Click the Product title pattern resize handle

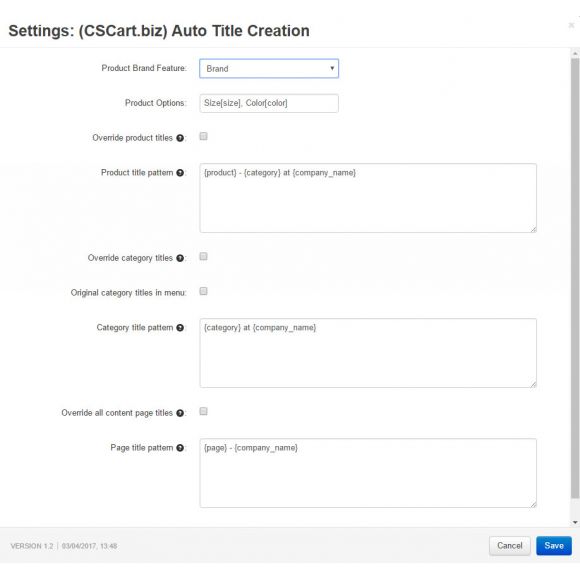coord(533,229)
